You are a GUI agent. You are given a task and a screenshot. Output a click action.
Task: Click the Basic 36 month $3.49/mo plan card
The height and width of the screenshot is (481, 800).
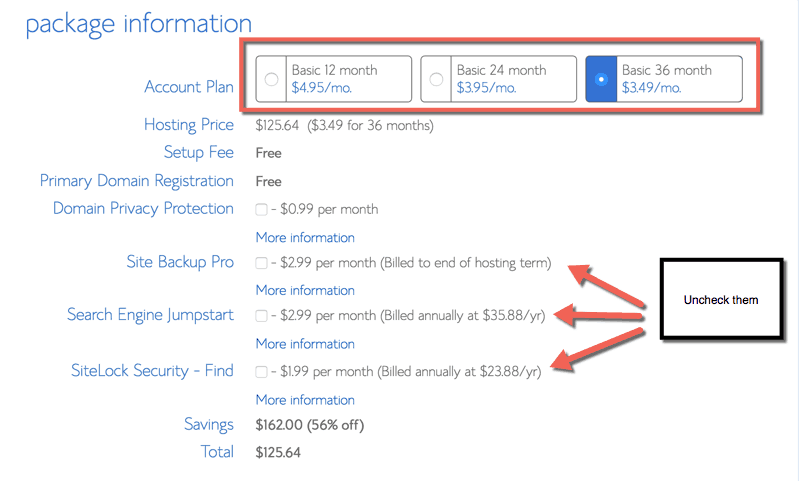[664, 79]
